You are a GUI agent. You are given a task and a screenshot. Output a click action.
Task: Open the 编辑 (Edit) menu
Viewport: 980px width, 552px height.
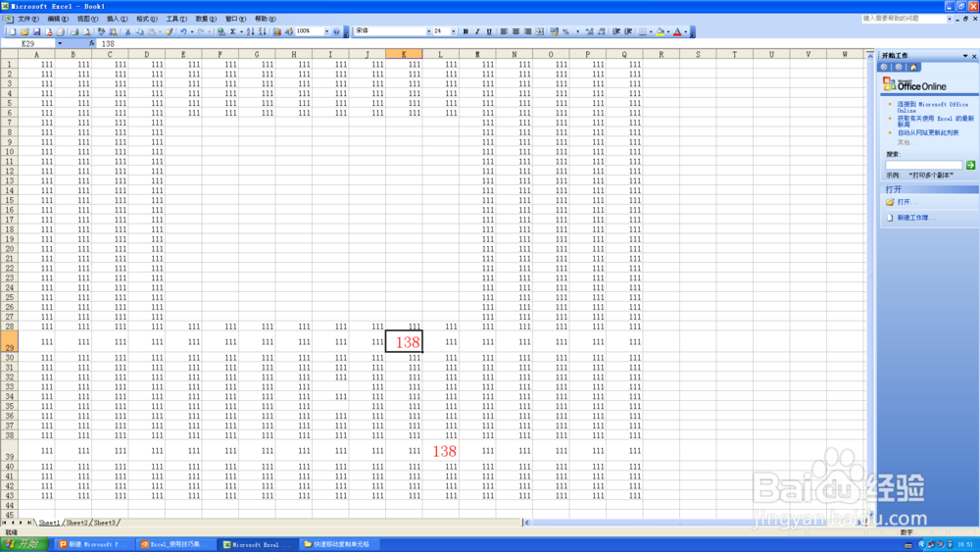click(58, 19)
